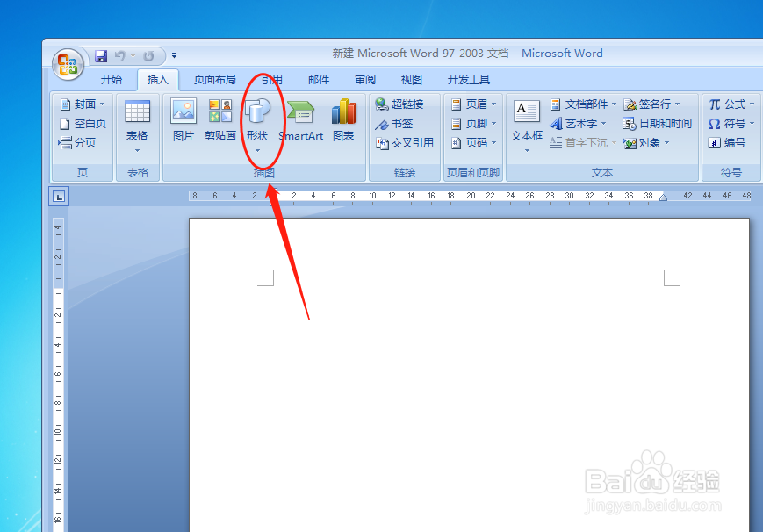Insert a chart with 图表
The image size is (763, 532).
pos(343,120)
